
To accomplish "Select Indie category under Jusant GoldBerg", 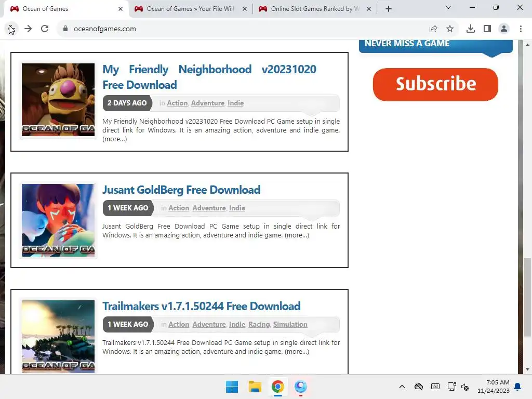I will [237, 208].
